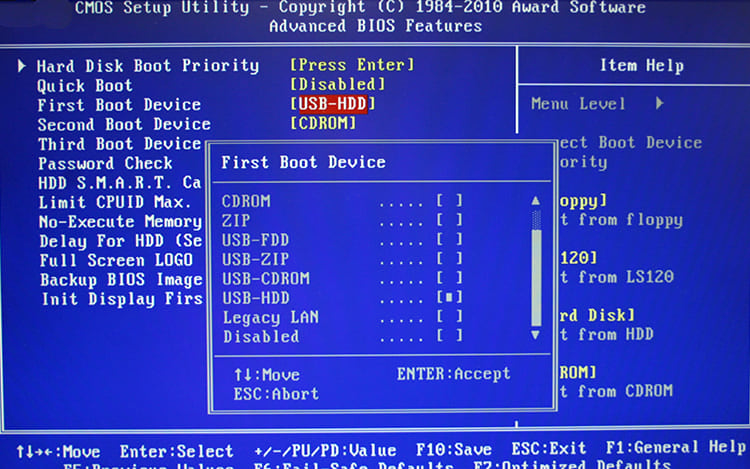The image size is (750, 469).
Task: Select Hard Disk Boot Priority menu item
Action: click(148, 66)
